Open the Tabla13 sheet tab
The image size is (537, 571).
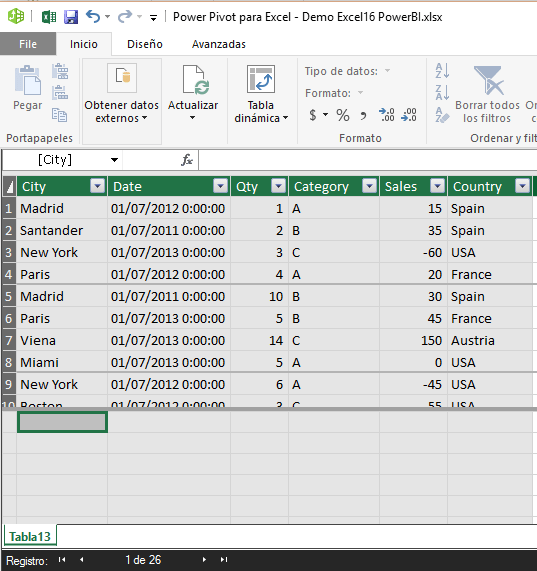coord(30,536)
